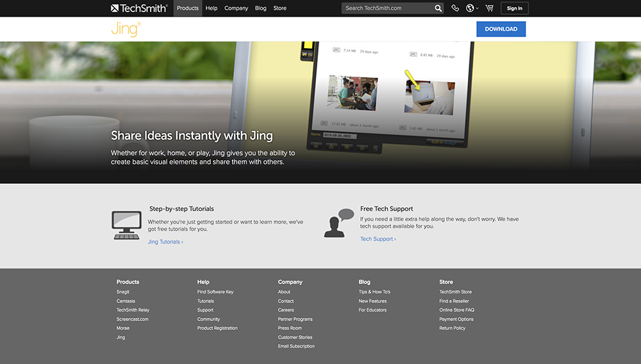
Task: Click the Step-by-step Tutorials heading
Action: coord(181,209)
